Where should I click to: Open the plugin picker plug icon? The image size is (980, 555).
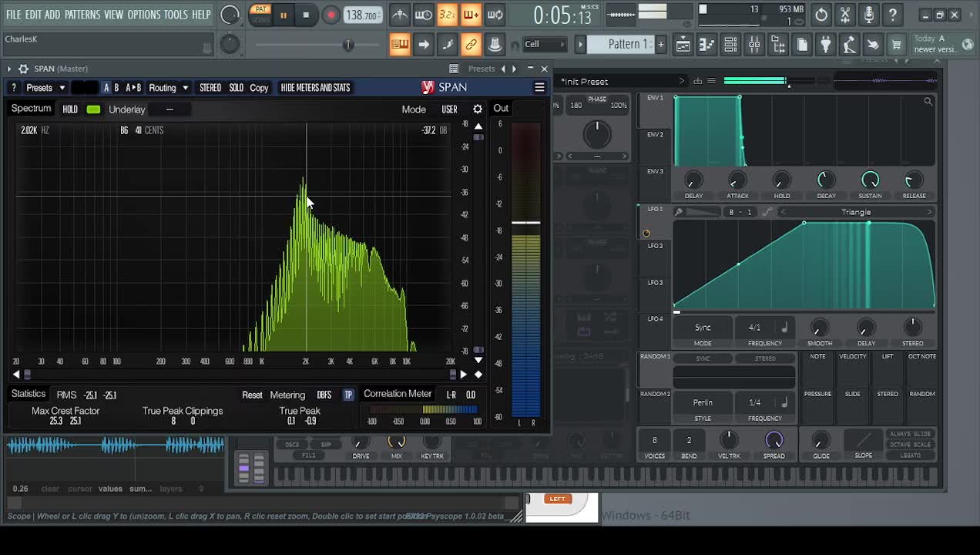[x=825, y=44]
